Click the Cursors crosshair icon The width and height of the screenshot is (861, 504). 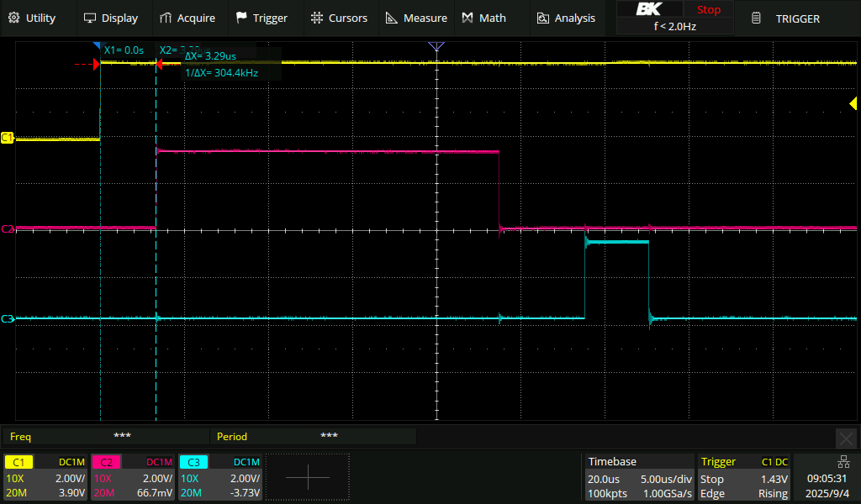coord(317,18)
